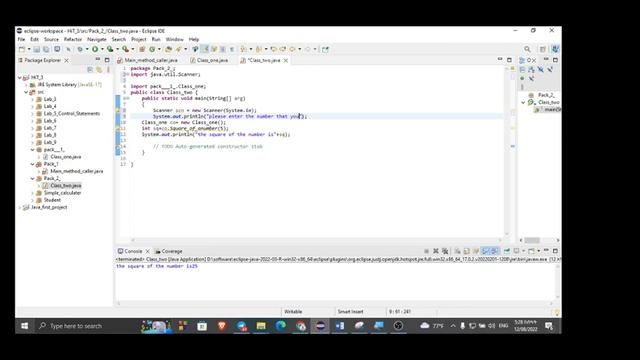This screenshot has width=640, height=360.
Task: Open the Refactor menu
Action: [x=73, y=39]
